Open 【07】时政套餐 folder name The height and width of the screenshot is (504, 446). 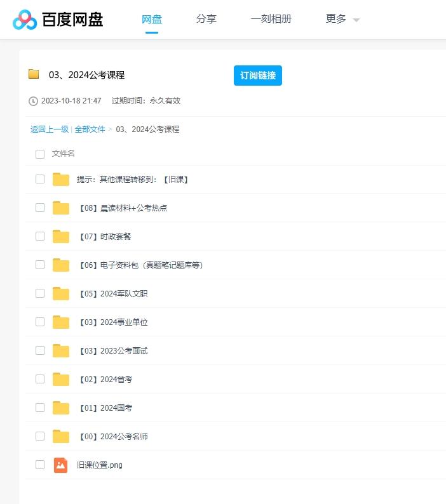[x=104, y=237]
